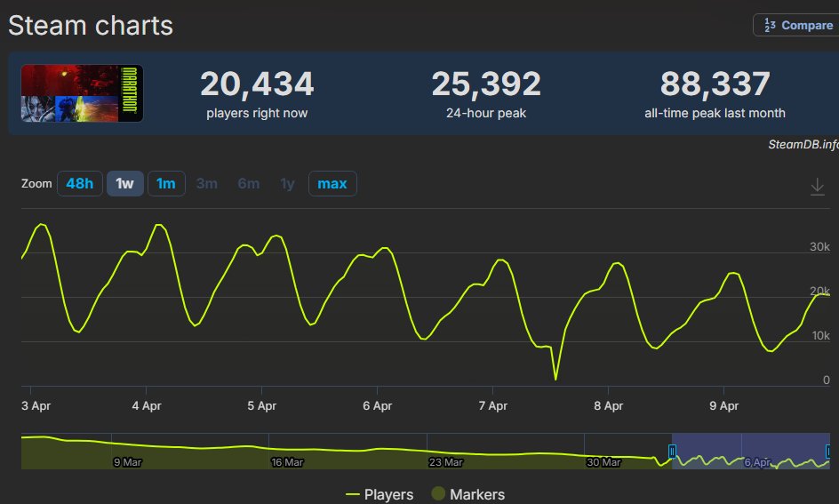
Task: Click the Compare button
Action: tap(796, 25)
